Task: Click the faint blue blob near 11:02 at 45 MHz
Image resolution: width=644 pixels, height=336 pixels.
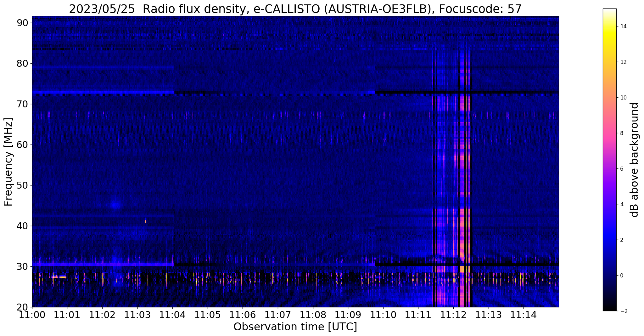Action: [x=116, y=205]
